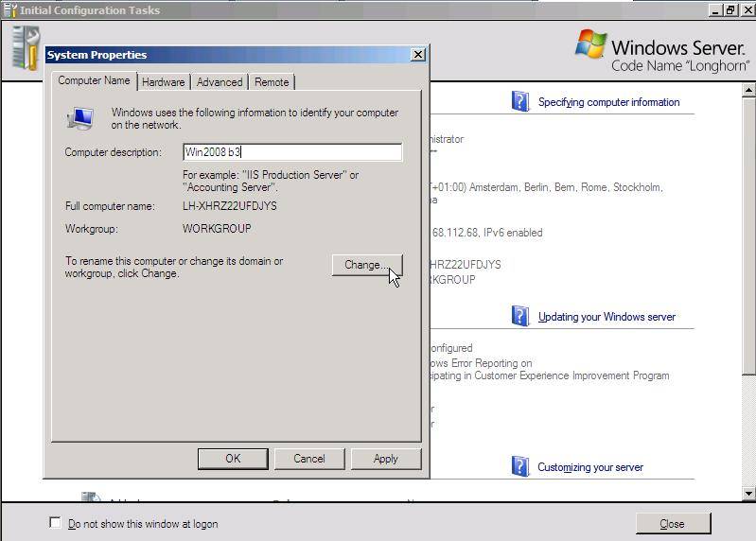756x541 pixels.
Task: Click the help icon beside Updating your Windows server
Action: tap(520, 316)
